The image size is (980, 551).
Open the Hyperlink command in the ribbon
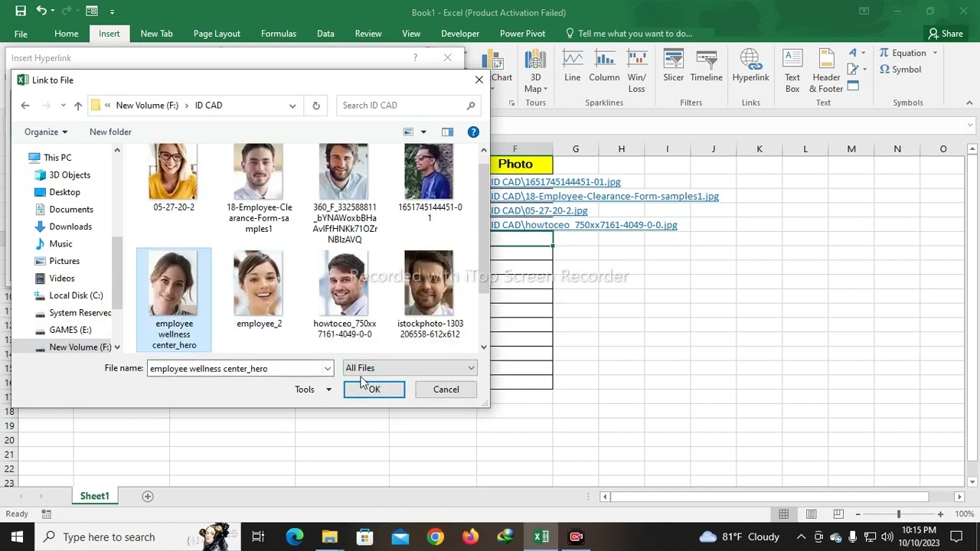point(750,66)
